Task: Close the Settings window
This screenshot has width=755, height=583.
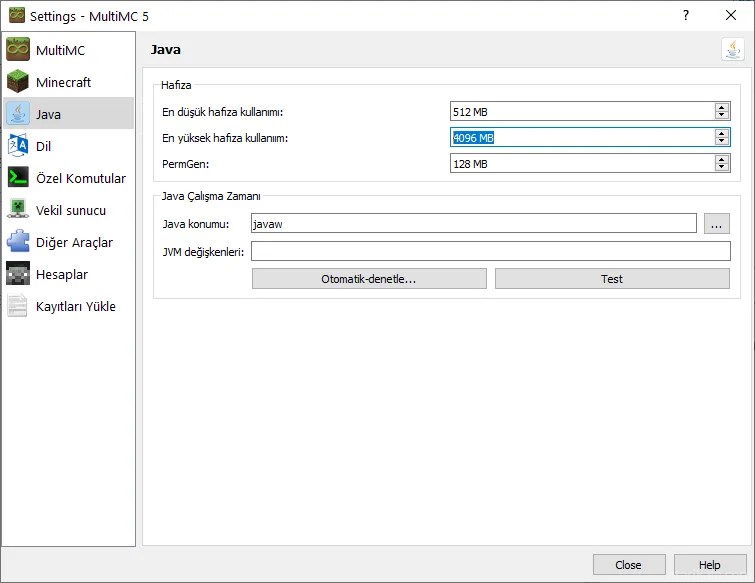Action: [x=731, y=15]
